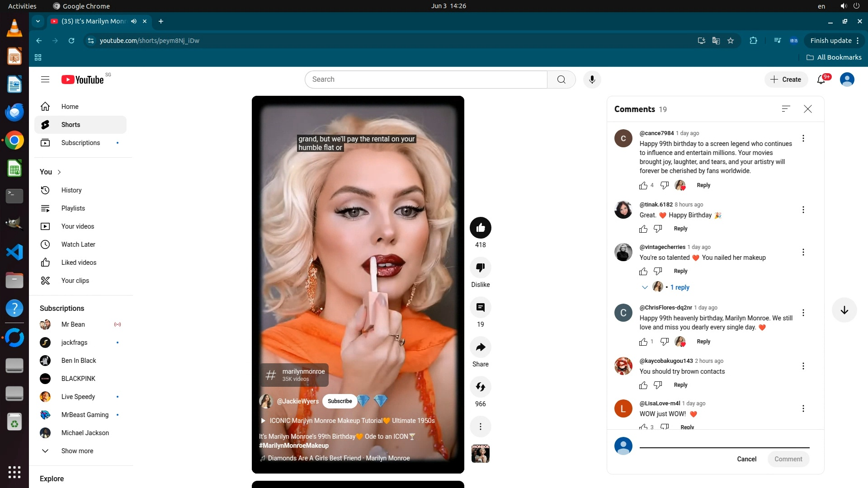Viewport: 868px width, 488px height.
Task: Open options menu for @ChrisFlores-dq2nr comment
Action: 803,313
